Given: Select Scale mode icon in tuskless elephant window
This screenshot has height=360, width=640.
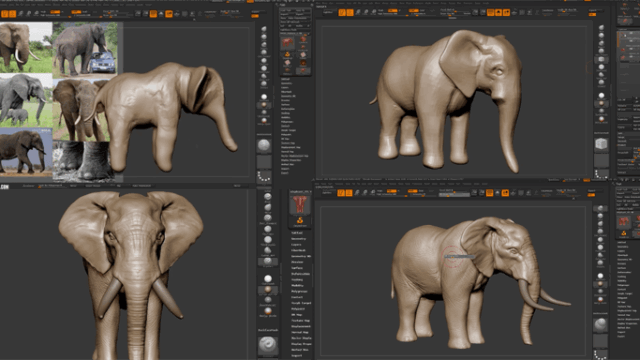Looking at the screenshot, I should point(365,13).
